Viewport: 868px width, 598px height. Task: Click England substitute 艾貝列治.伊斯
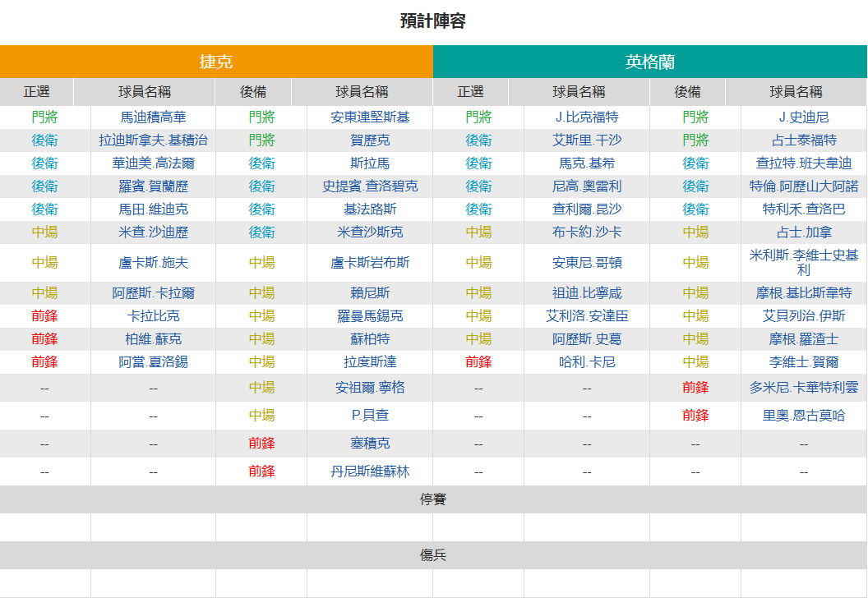805,316
